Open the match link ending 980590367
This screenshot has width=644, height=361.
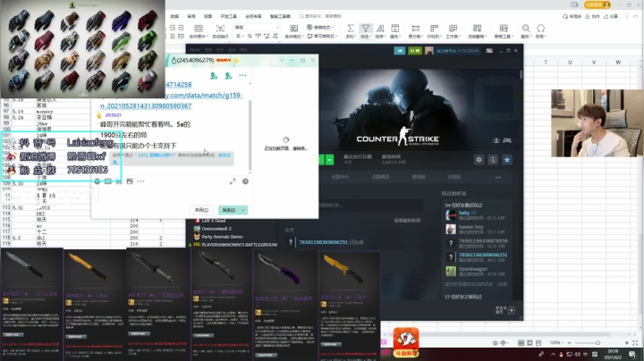point(146,105)
